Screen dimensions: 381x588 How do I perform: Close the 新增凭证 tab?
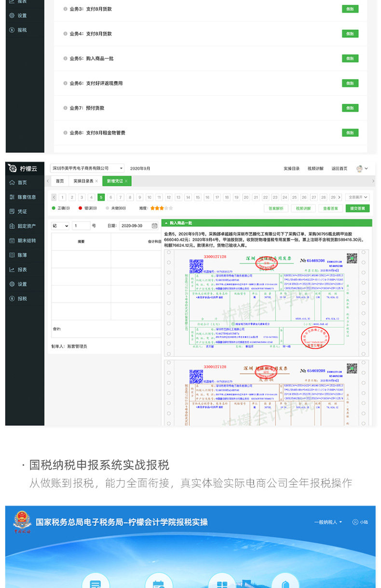[x=126, y=181]
